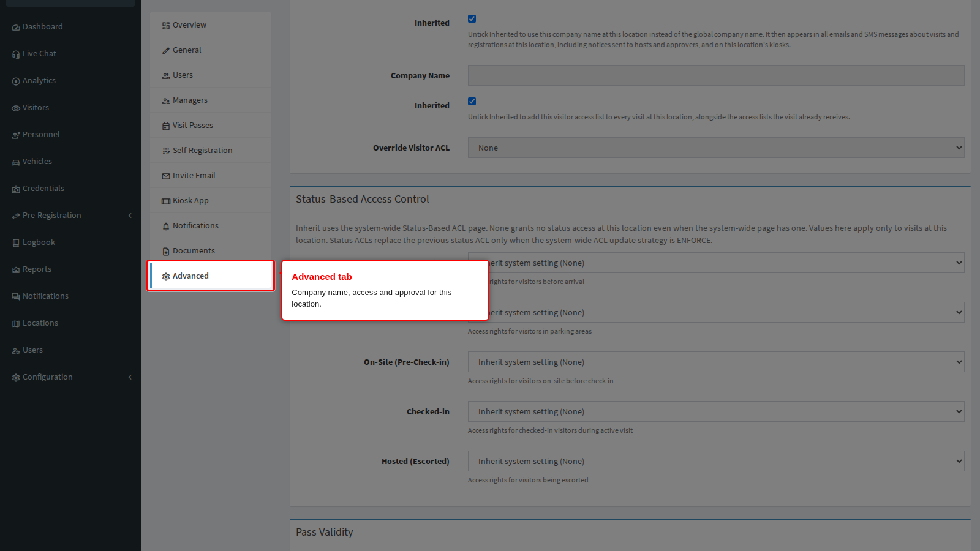Open the location Users tab
Image resolution: width=980 pixels, height=551 pixels.
click(211, 75)
